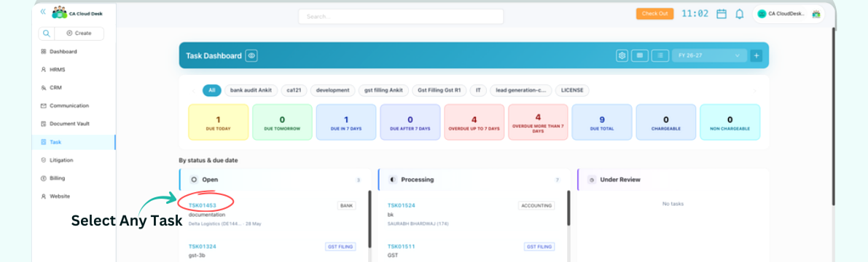Click the Task clipboard icon

[43, 142]
